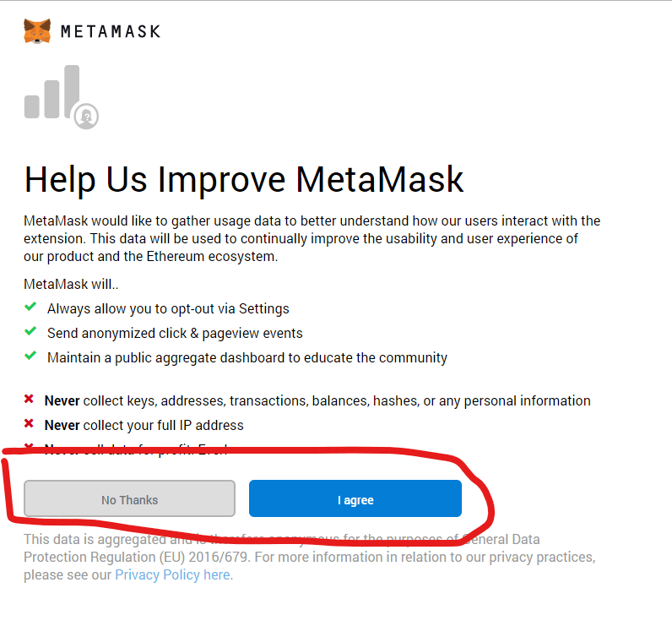Click the Protection Regulation (EU) 2016/679 text
Screen dimensions: 672x626
point(136,557)
